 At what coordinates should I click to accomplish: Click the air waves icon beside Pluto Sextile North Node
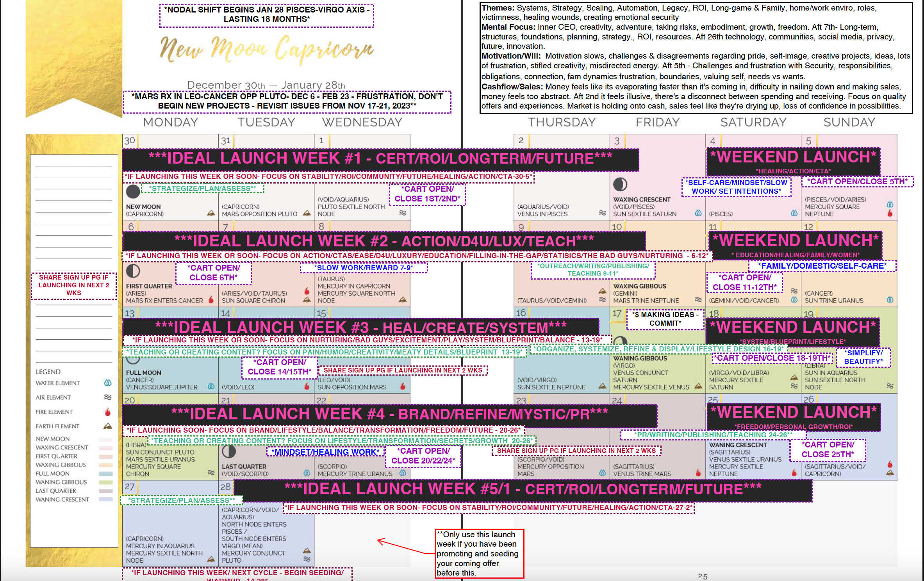tap(403, 213)
